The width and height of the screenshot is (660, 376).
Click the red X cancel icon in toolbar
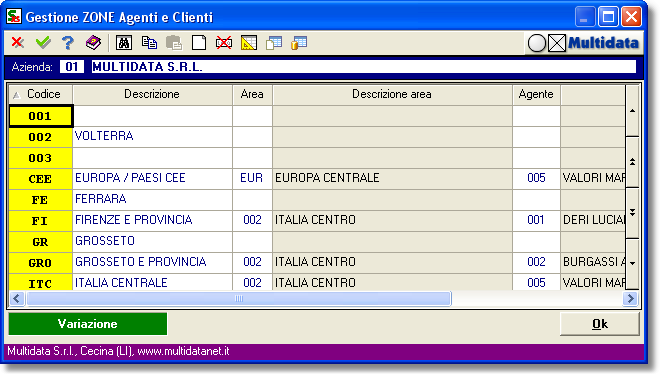pyautogui.click(x=18, y=43)
